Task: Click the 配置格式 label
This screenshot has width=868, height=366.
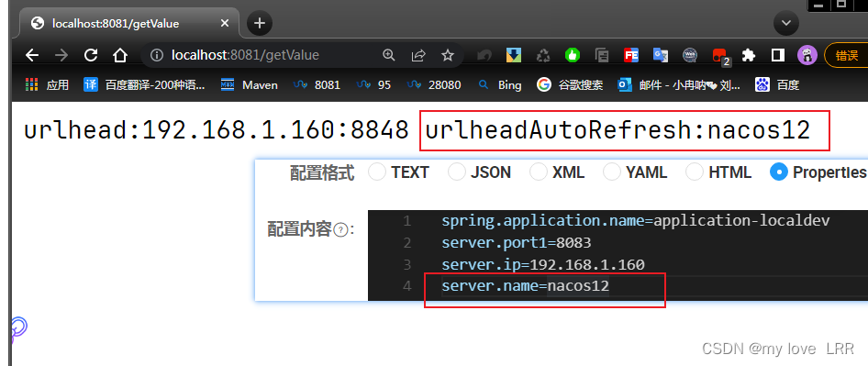Action: pos(322,172)
